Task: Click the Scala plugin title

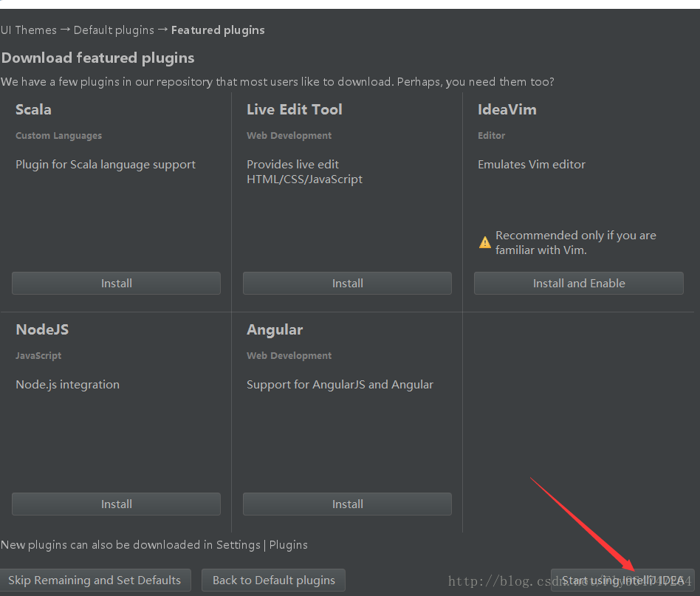Action: click(x=33, y=109)
